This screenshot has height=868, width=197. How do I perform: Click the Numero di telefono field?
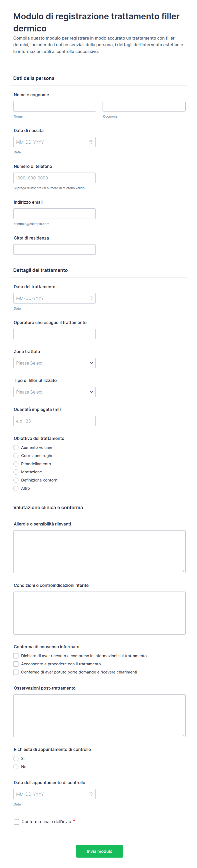click(54, 178)
